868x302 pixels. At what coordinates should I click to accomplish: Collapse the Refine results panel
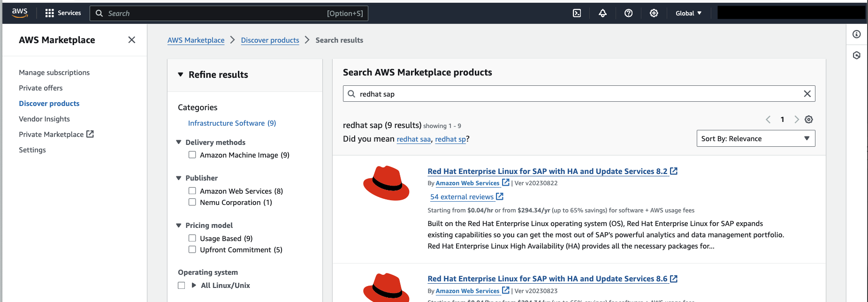[181, 75]
